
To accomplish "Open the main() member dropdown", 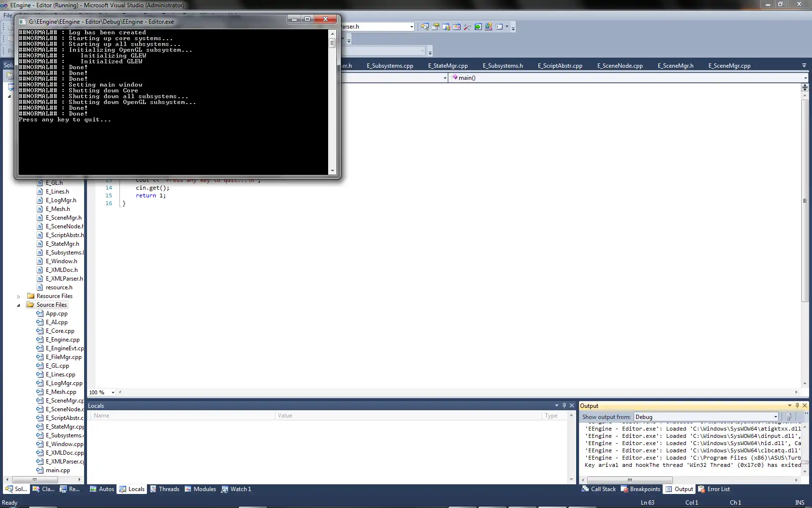I will point(805,77).
